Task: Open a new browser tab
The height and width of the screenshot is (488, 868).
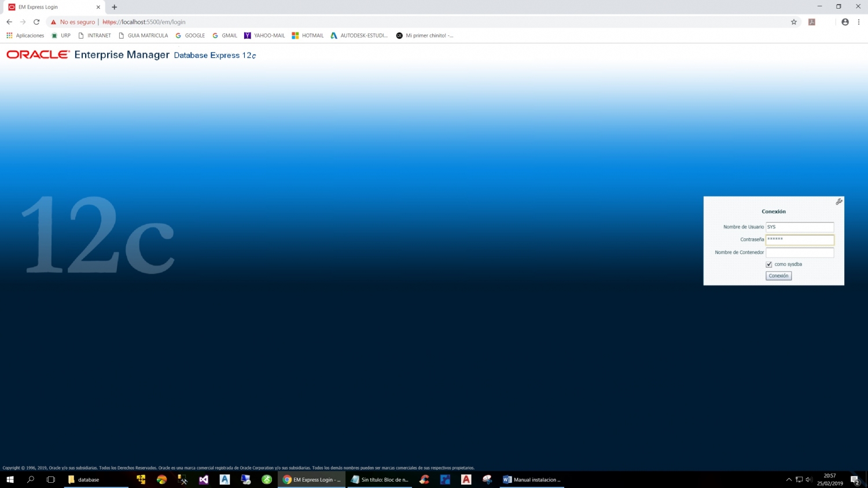Action: coord(115,7)
